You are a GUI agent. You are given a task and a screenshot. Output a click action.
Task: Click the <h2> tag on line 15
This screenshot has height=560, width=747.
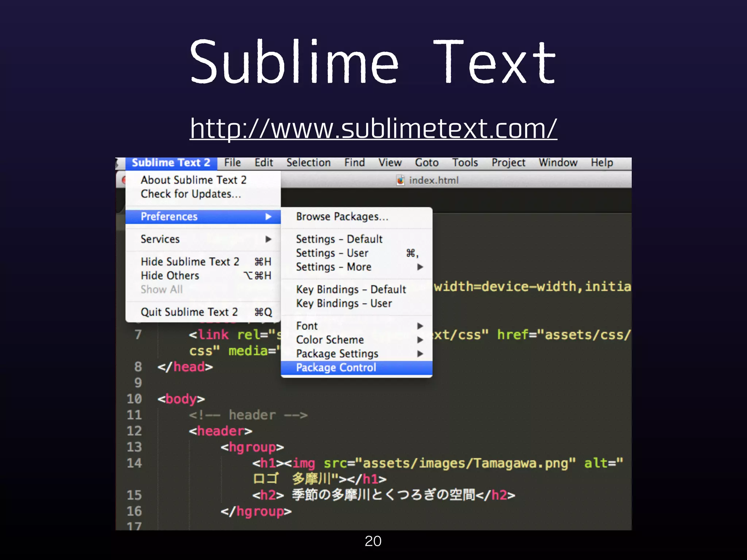click(268, 495)
